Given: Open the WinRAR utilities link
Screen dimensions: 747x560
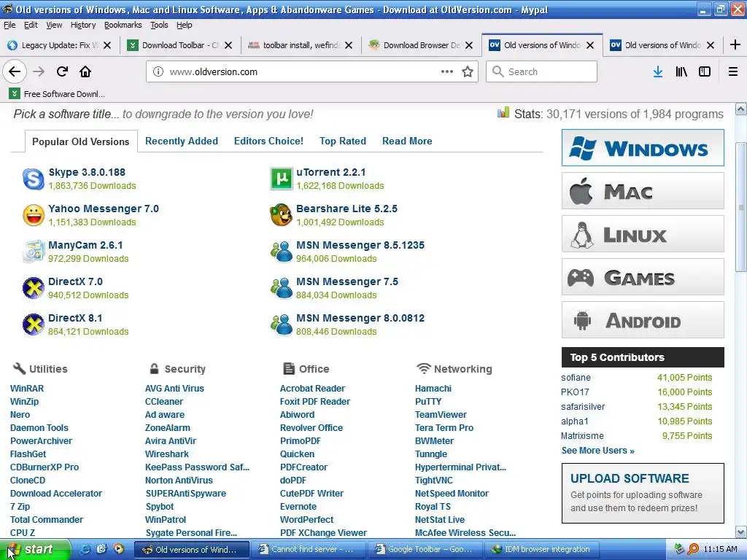Looking at the screenshot, I should [x=27, y=388].
